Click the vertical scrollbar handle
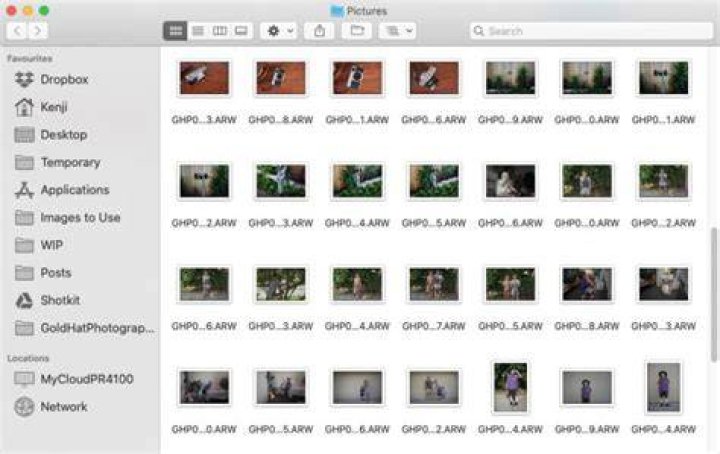The width and height of the screenshot is (720, 454). 714,294
